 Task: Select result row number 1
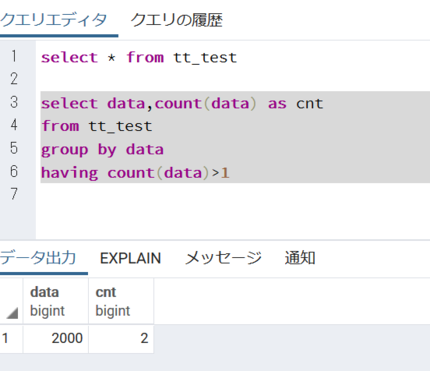11,339
